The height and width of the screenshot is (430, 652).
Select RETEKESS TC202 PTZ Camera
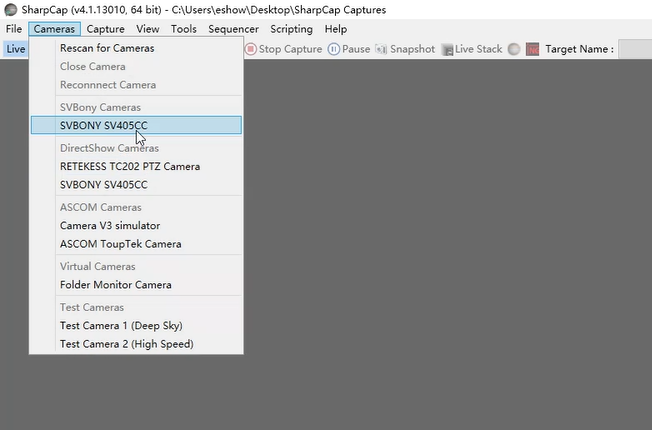130,166
